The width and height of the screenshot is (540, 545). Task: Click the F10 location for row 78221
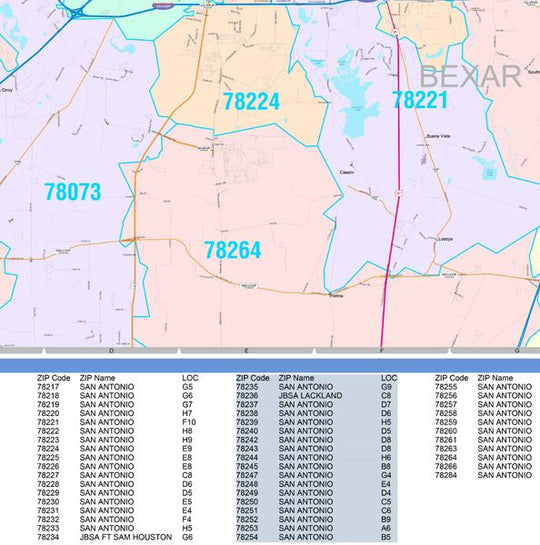pos(189,422)
